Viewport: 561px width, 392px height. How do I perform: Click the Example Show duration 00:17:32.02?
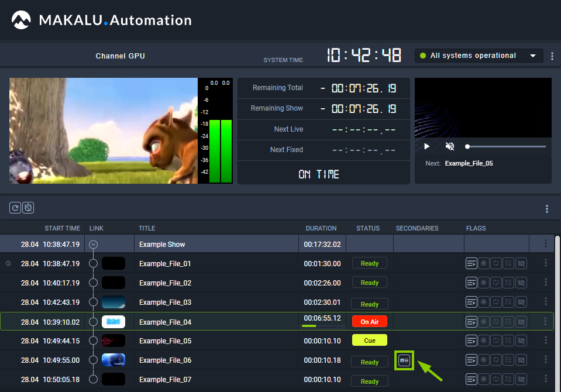[x=322, y=245]
